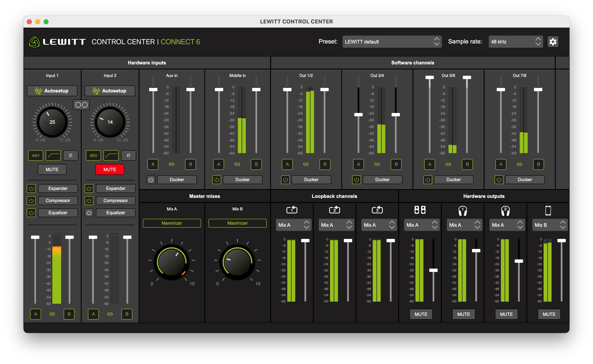Open settings with the gear icon
Image resolution: width=593 pixels, height=364 pixels.
coord(553,42)
